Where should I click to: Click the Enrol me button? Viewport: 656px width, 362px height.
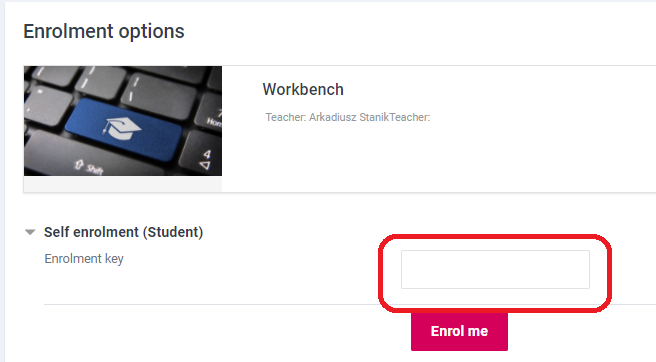click(459, 331)
